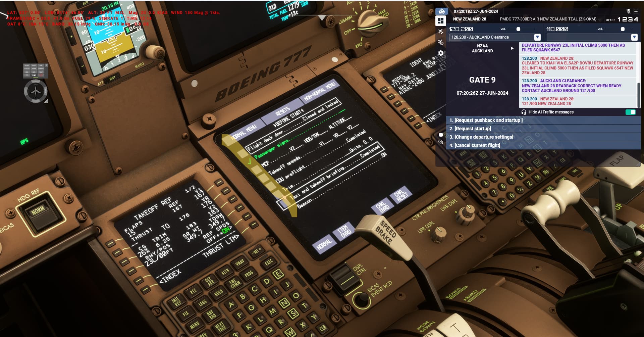Select NON-NORMAL MENU tab on checklist display
The image size is (644, 337).
click(x=319, y=91)
